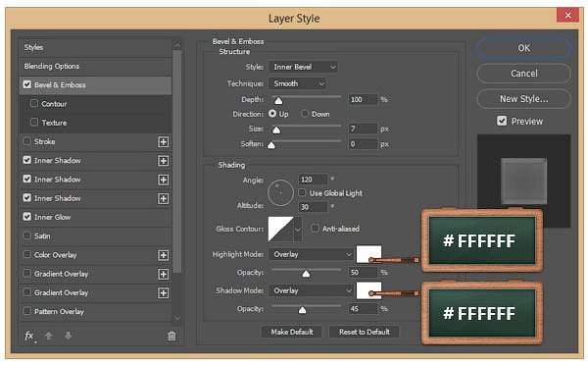The image size is (588, 365).
Task: Click the New Style... button
Action: pos(524,99)
